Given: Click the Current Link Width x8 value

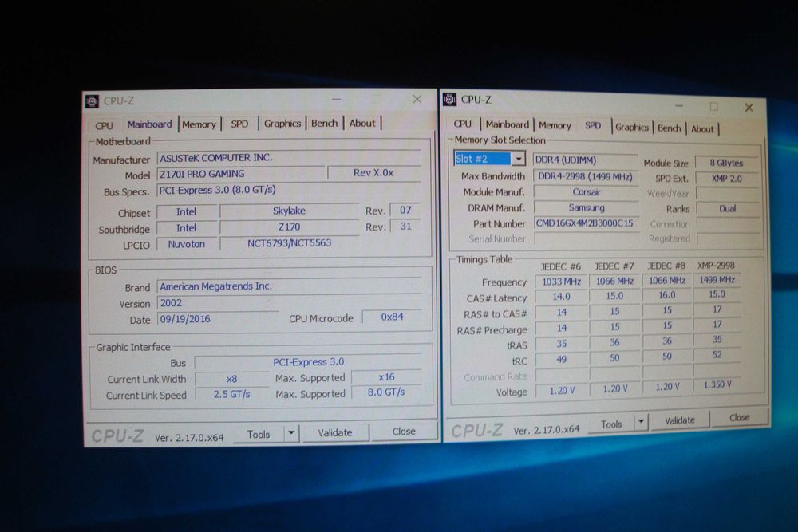Looking at the screenshot, I should pyautogui.click(x=231, y=380).
